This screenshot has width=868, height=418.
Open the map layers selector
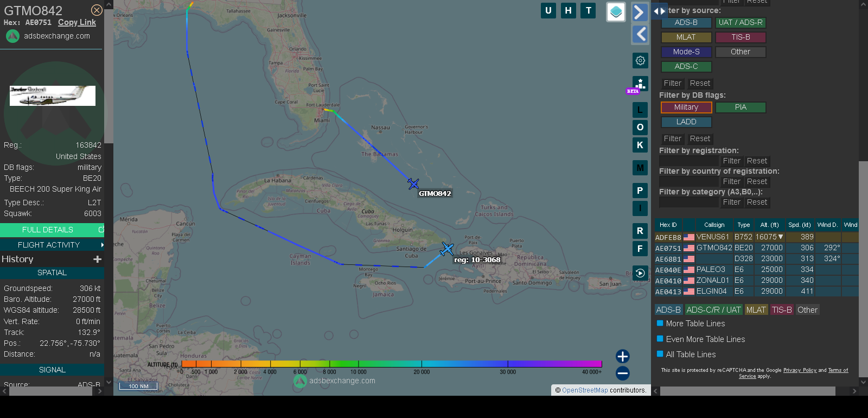616,12
